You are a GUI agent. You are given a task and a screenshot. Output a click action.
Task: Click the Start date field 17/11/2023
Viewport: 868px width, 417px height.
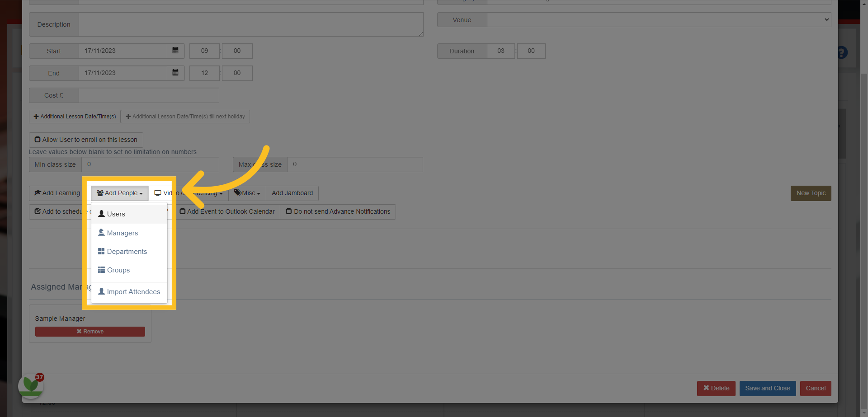pyautogui.click(x=123, y=51)
